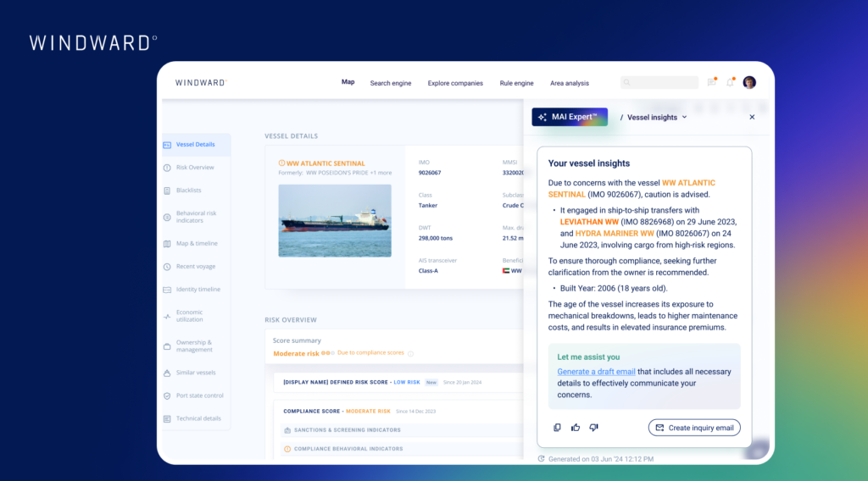The image size is (868, 481).
Task: Open Map & timeline sidebar item
Action: coord(197,243)
